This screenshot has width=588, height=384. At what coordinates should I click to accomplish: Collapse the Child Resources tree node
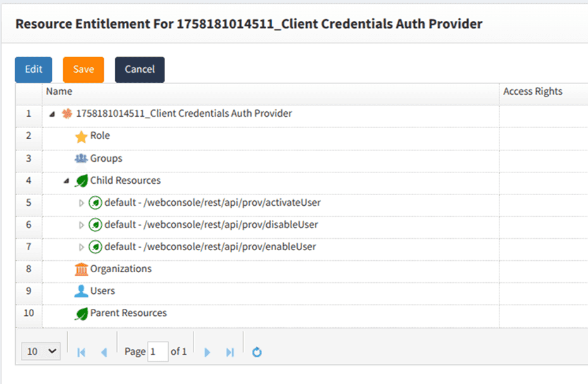[x=66, y=181]
